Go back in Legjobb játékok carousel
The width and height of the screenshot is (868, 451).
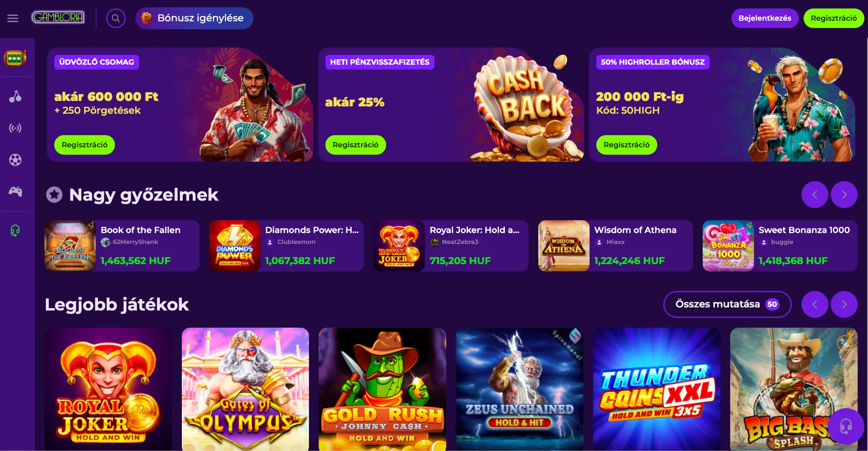click(815, 304)
